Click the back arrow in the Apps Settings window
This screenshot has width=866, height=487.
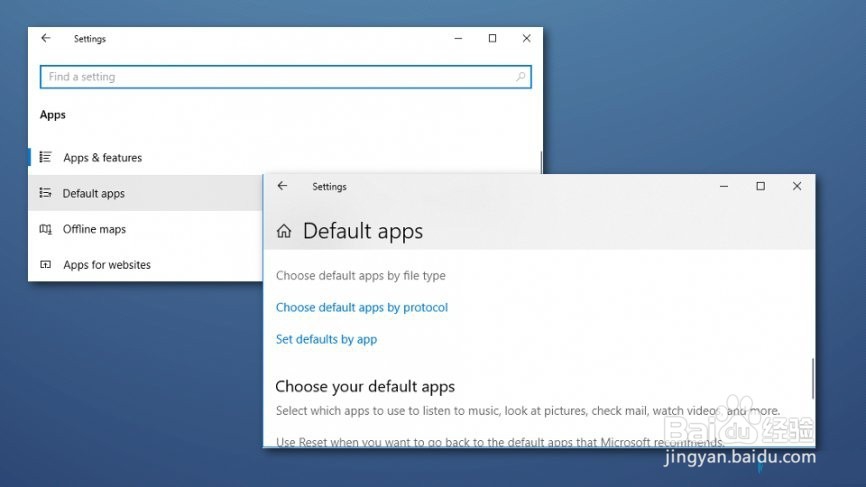[x=46, y=38]
